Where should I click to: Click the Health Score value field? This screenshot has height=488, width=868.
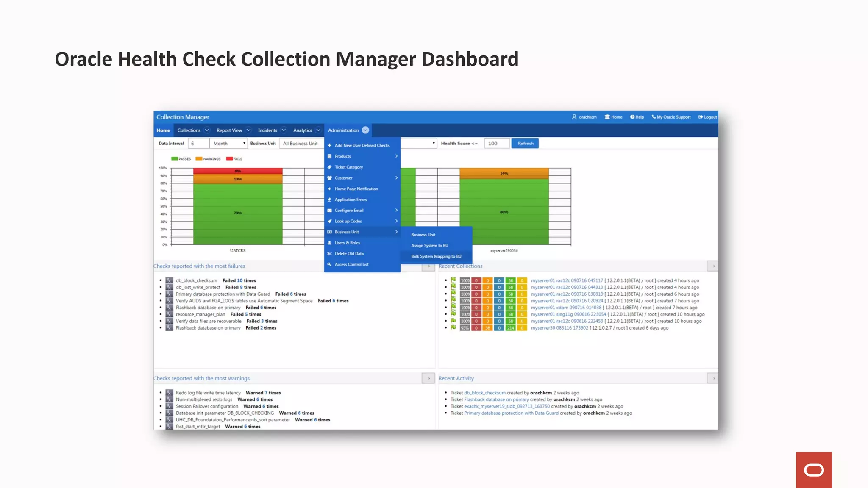[x=497, y=143]
